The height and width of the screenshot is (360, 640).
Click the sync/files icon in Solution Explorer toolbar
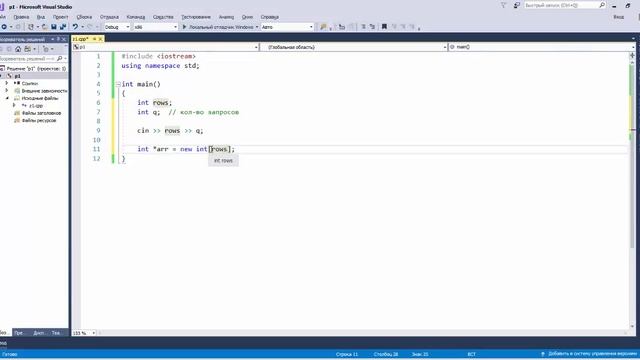pos(28,49)
